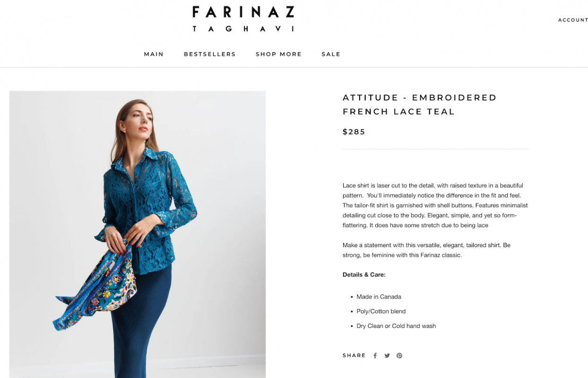Viewport: 588px width, 378px height.
Task: Click the Attitude Embroidered French Lace Teal title
Action: tap(420, 104)
